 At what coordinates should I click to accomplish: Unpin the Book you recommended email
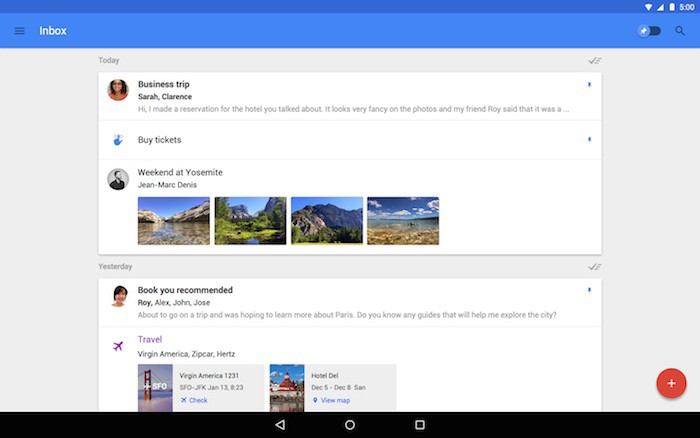pos(589,290)
